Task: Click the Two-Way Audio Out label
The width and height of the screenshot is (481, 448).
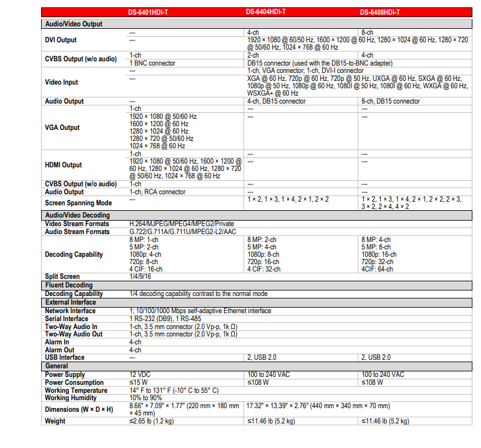Action: click(74, 334)
